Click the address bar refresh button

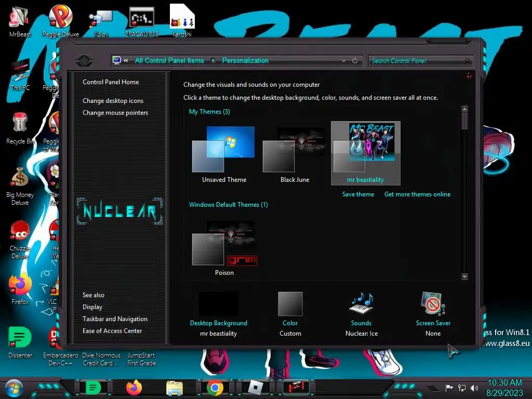pos(355,61)
